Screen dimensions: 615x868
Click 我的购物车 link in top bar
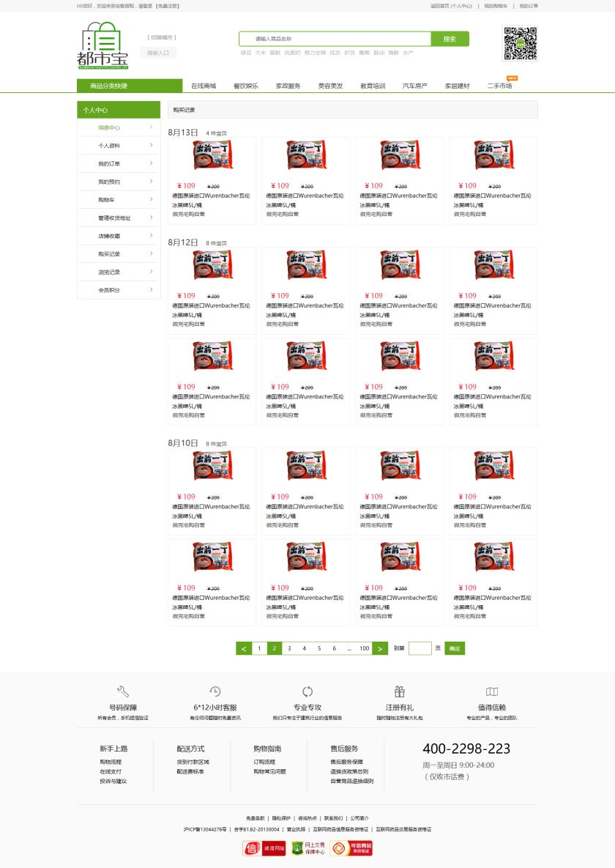point(496,6)
